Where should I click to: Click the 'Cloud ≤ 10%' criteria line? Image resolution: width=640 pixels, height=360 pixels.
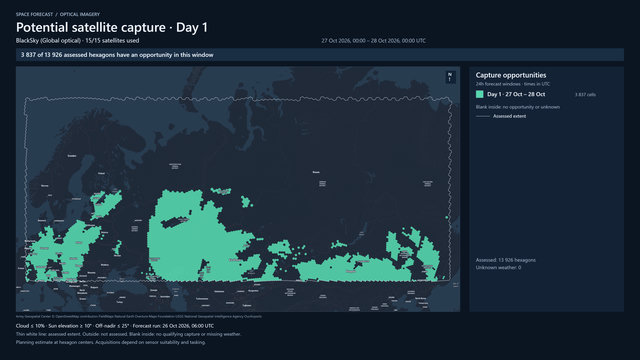pos(115,326)
